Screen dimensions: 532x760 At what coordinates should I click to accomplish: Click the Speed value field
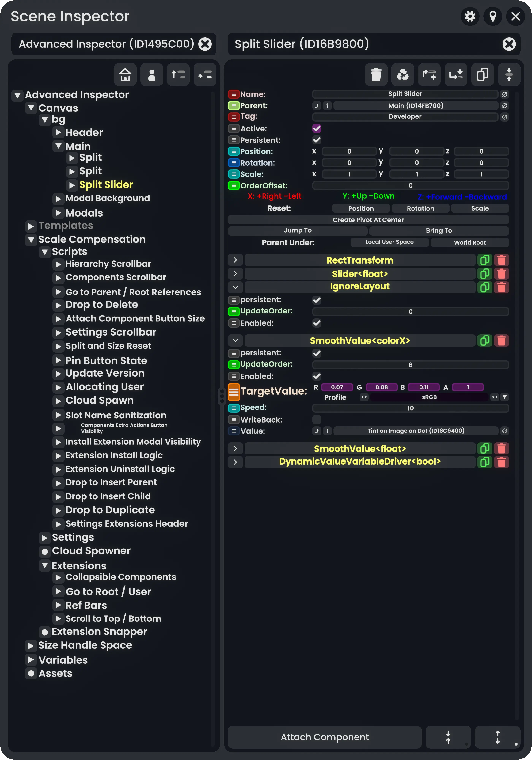[x=410, y=408]
